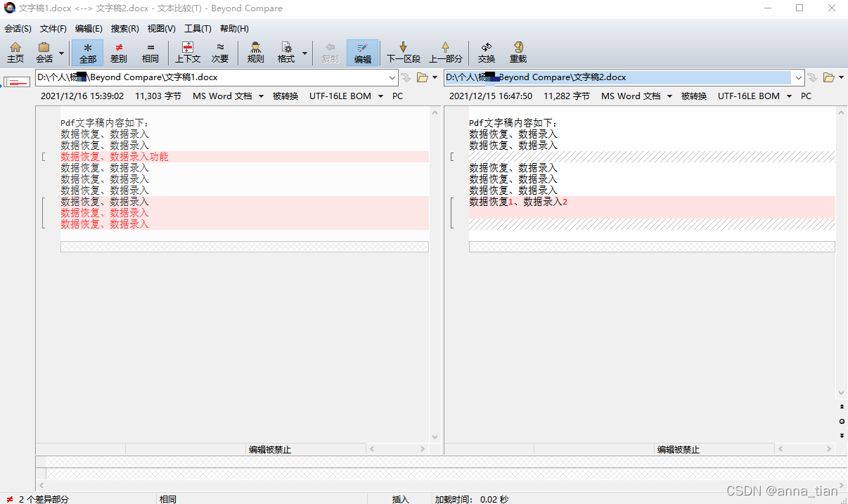Viewport: 848px width, 504px height.
Task: Click the right pane 编辑被禁止 status
Action: point(679,449)
